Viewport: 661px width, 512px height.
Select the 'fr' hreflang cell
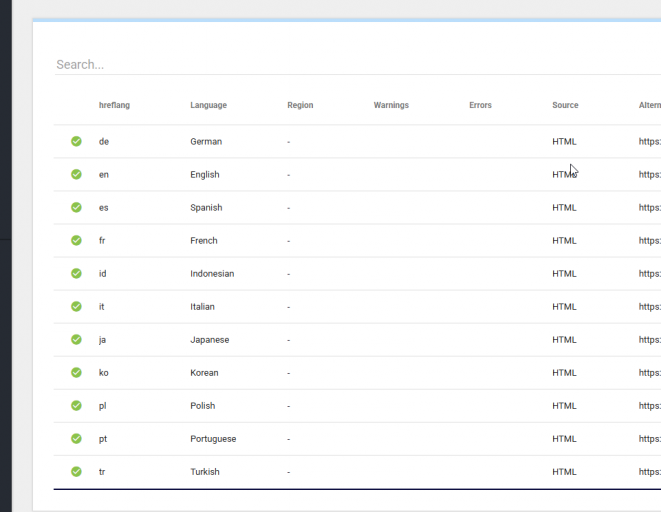(x=102, y=241)
